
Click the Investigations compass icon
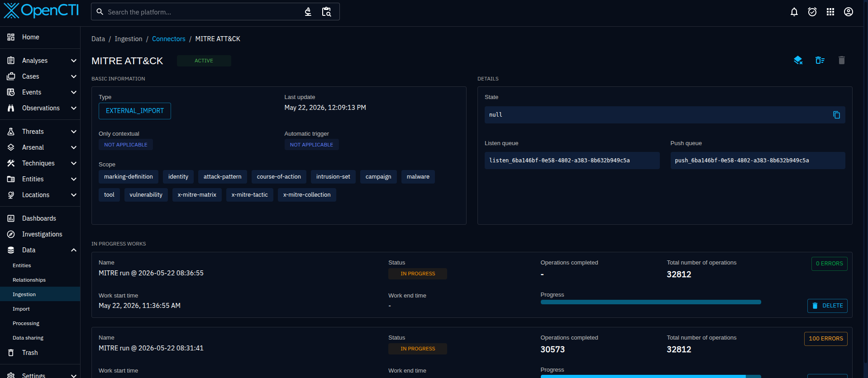coord(11,234)
